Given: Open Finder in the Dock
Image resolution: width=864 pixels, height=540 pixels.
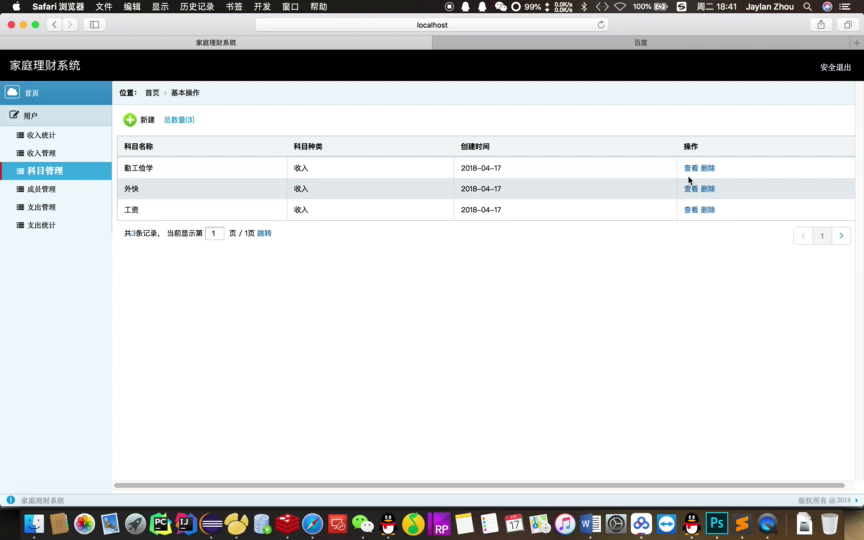Looking at the screenshot, I should 34,524.
